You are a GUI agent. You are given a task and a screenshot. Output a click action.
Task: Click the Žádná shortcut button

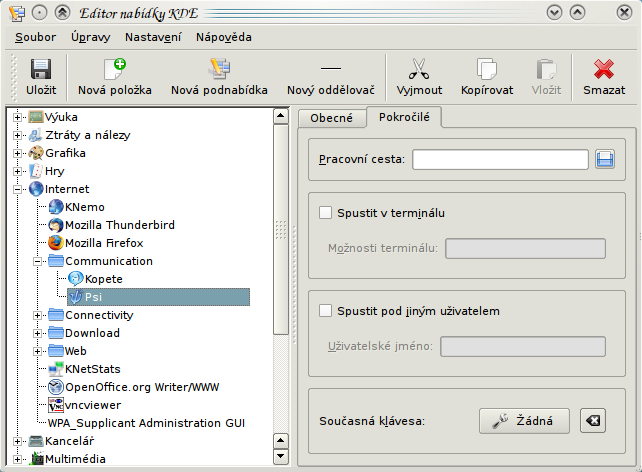[x=524, y=421]
